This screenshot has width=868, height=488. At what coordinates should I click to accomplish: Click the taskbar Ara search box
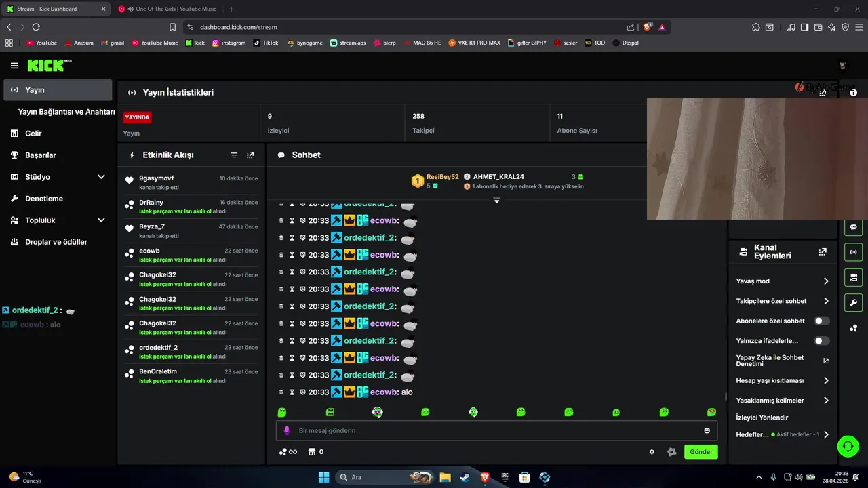pos(385,477)
